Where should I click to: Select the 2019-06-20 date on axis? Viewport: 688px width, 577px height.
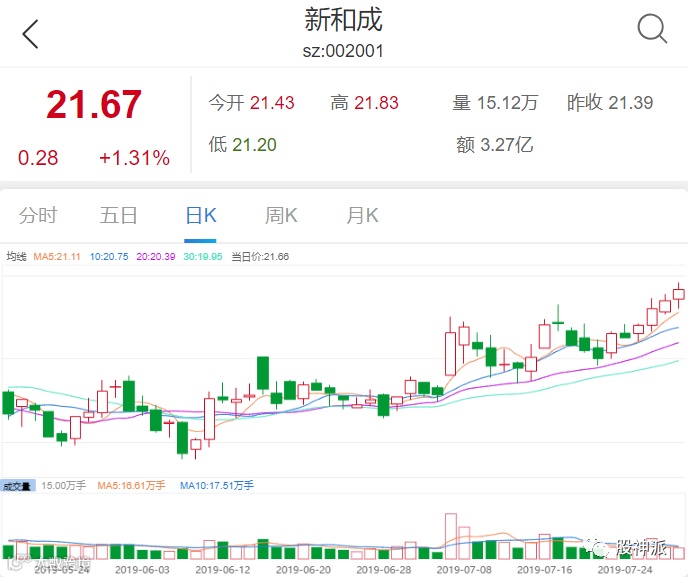pos(303,570)
